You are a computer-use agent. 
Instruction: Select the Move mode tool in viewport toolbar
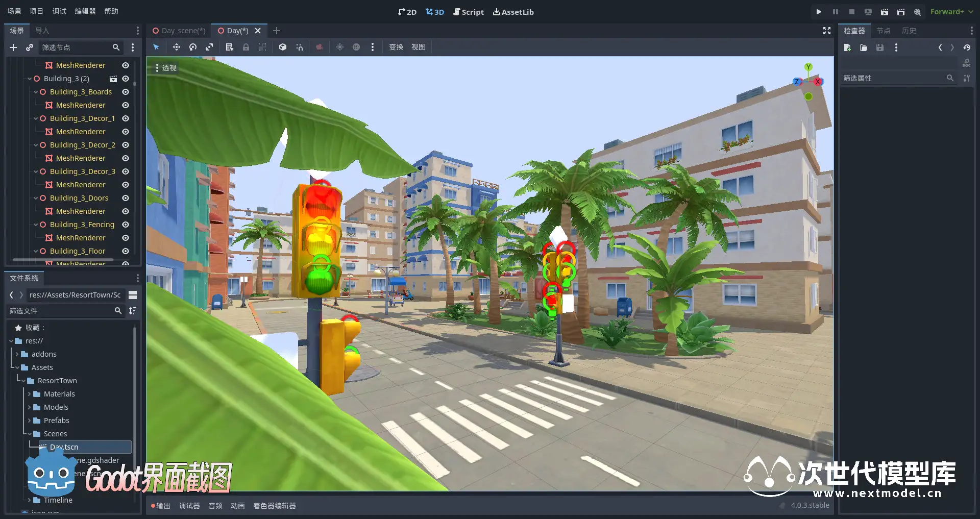[176, 47]
